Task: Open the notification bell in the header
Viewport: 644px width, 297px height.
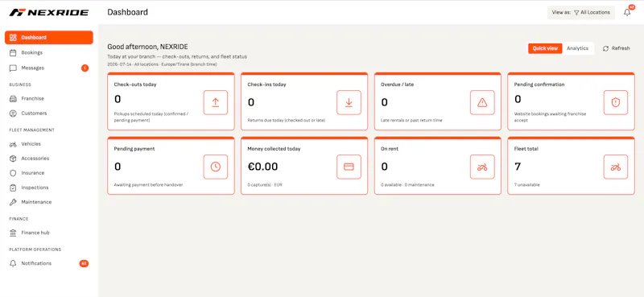Action: (x=627, y=12)
